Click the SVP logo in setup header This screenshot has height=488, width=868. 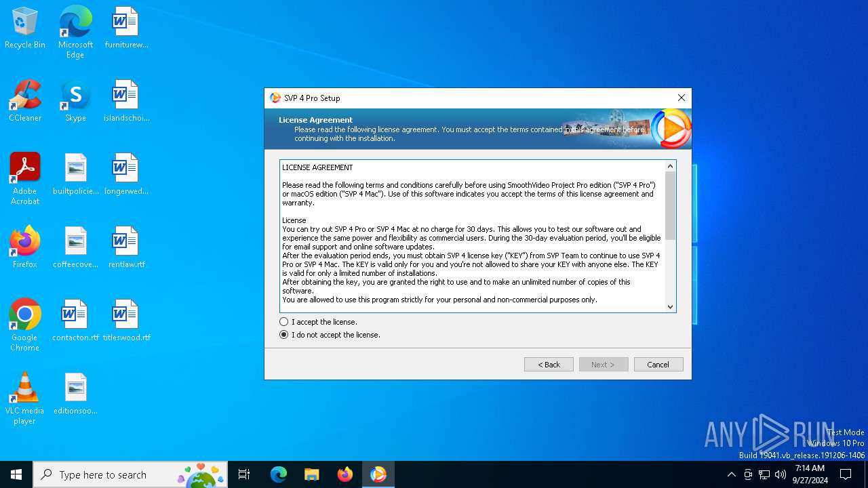point(671,128)
